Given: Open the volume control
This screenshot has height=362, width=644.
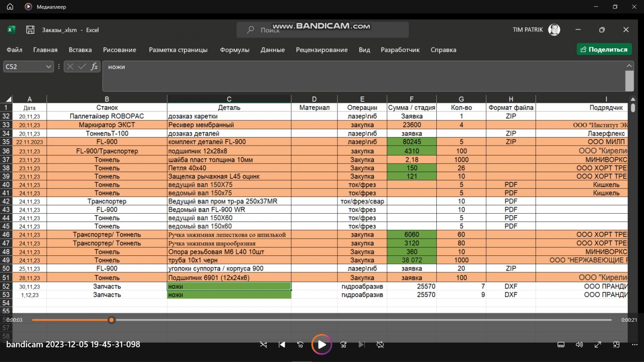Looking at the screenshot, I should point(579,345).
